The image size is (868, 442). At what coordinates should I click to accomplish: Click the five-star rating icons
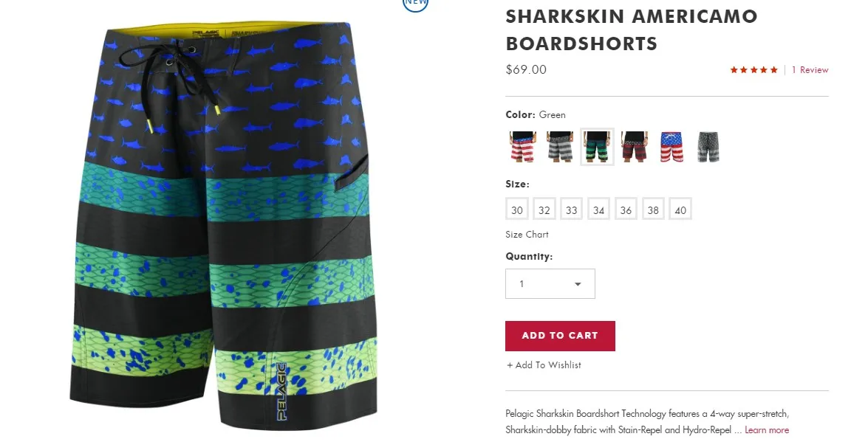[754, 69]
